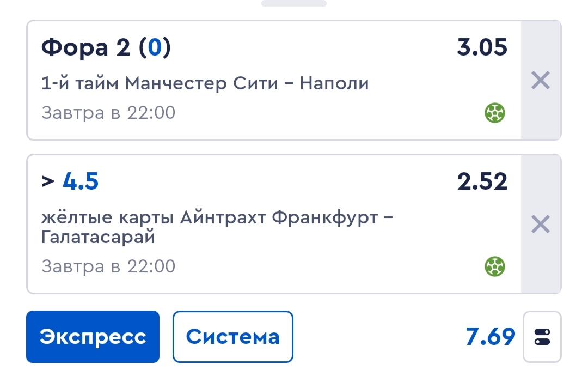Viewport: 588px width, 382px height.
Task: Switch to the Система bet type
Action: 233,337
